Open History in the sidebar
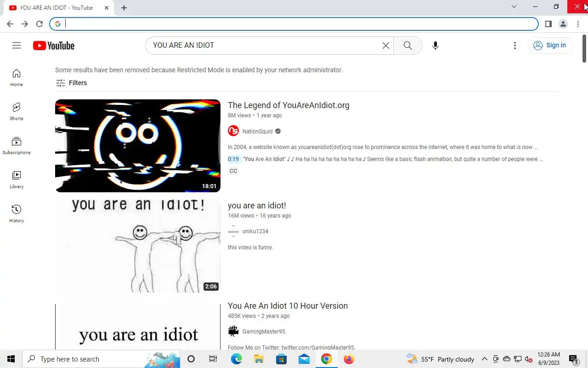The height and width of the screenshot is (368, 588). click(x=17, y=214)
